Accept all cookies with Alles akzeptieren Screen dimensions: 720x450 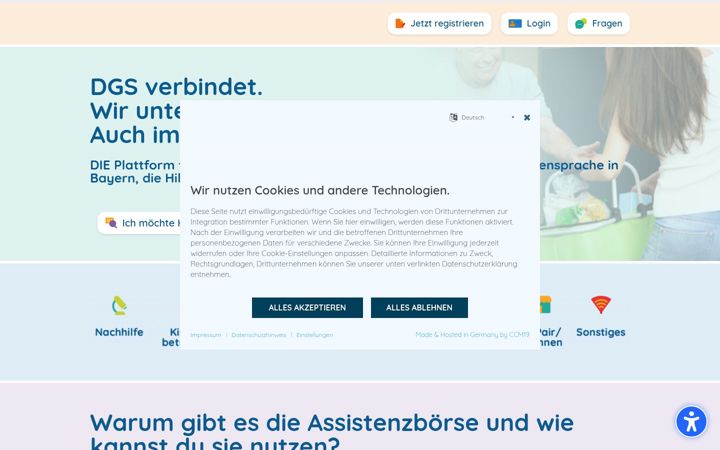tap(307, 308)
